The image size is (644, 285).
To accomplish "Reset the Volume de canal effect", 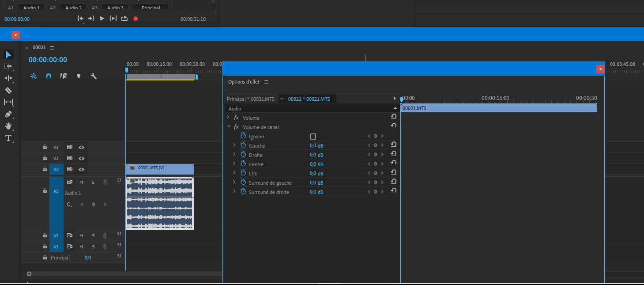I will coord(393,126).
